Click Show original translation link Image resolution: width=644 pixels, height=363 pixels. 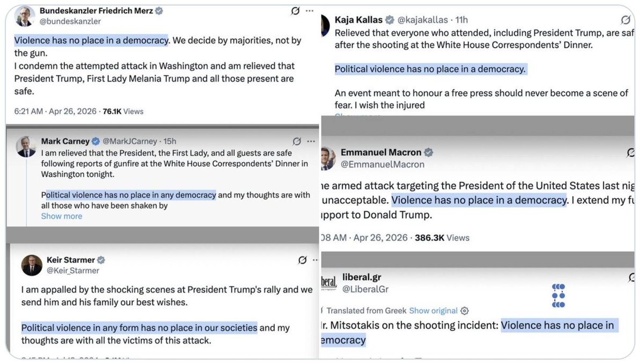(433, 311)
